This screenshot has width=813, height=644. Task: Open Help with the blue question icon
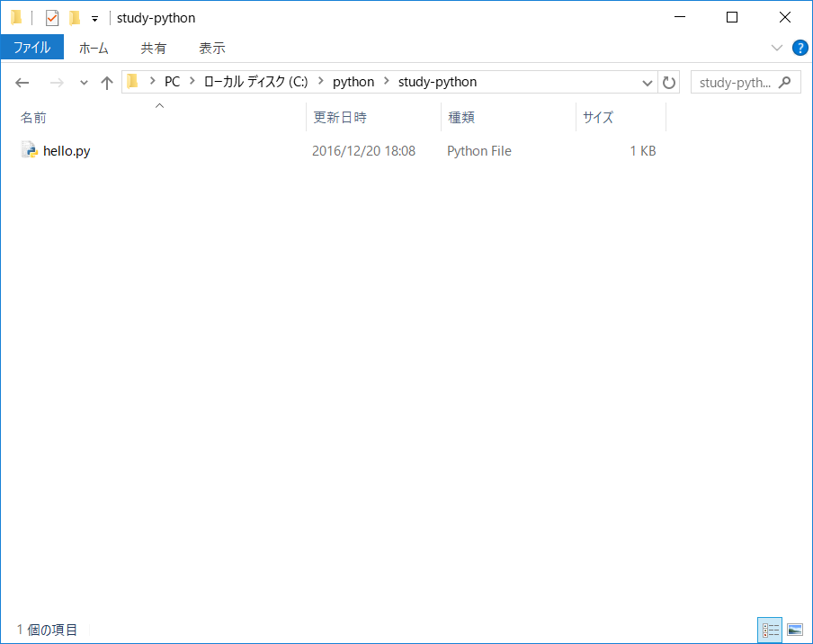[800, 48]
